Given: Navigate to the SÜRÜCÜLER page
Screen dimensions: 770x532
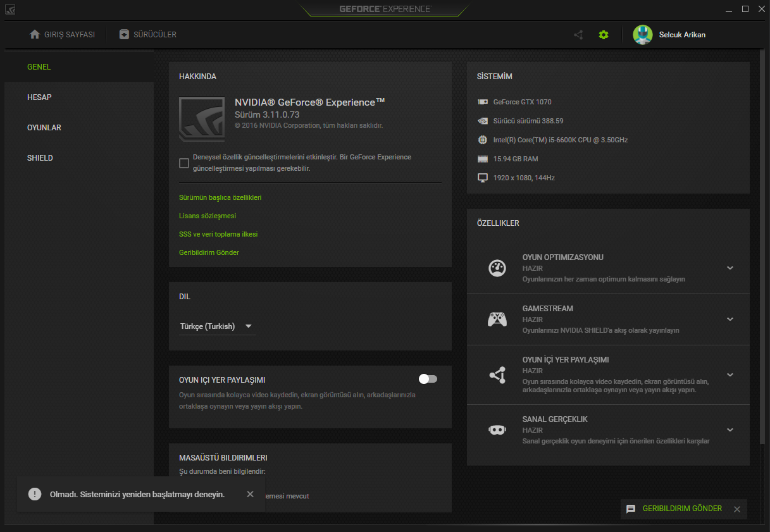Looking at the screenshot, I should 148,35.
